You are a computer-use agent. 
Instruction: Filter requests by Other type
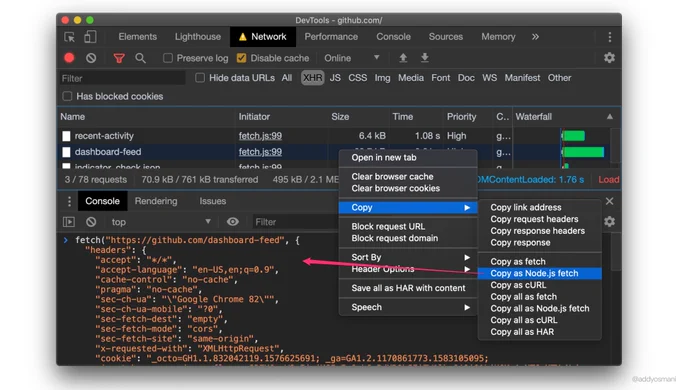559,78
